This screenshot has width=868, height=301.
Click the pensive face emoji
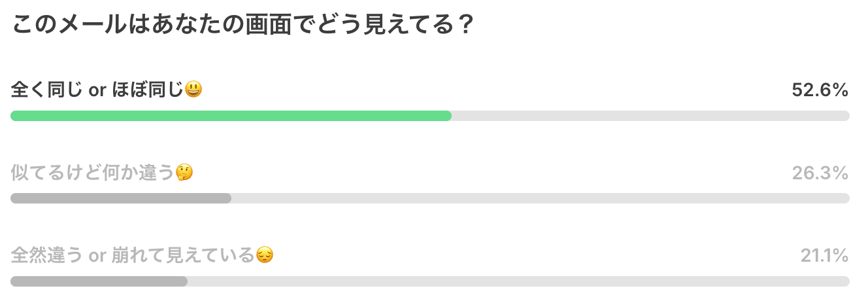264,255
